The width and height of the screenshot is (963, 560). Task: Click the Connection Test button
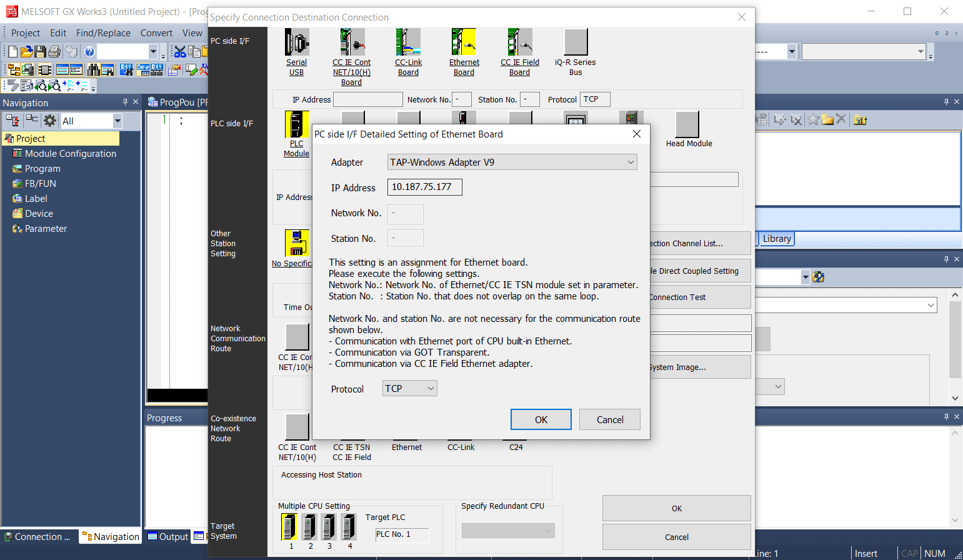[700, 297]
